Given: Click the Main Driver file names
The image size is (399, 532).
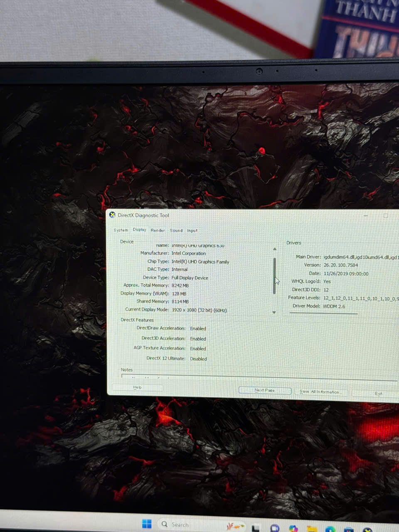Looking at the screenshot, I should click(361, 257).
